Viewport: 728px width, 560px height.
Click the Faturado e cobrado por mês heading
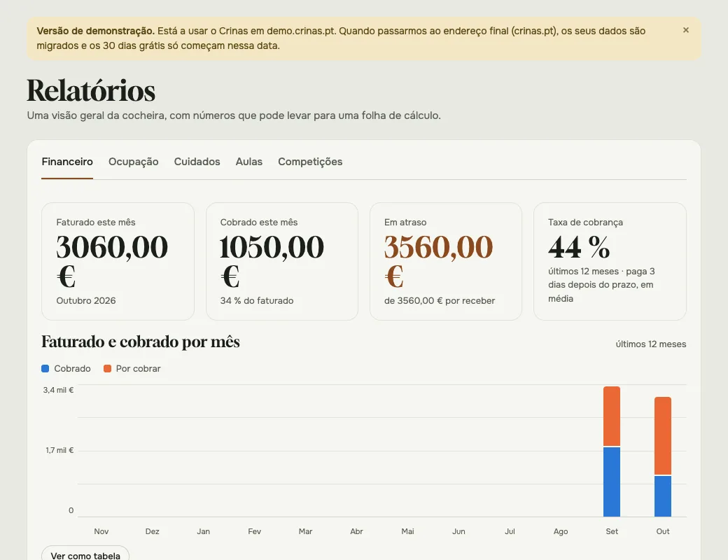tap(141, 342)
